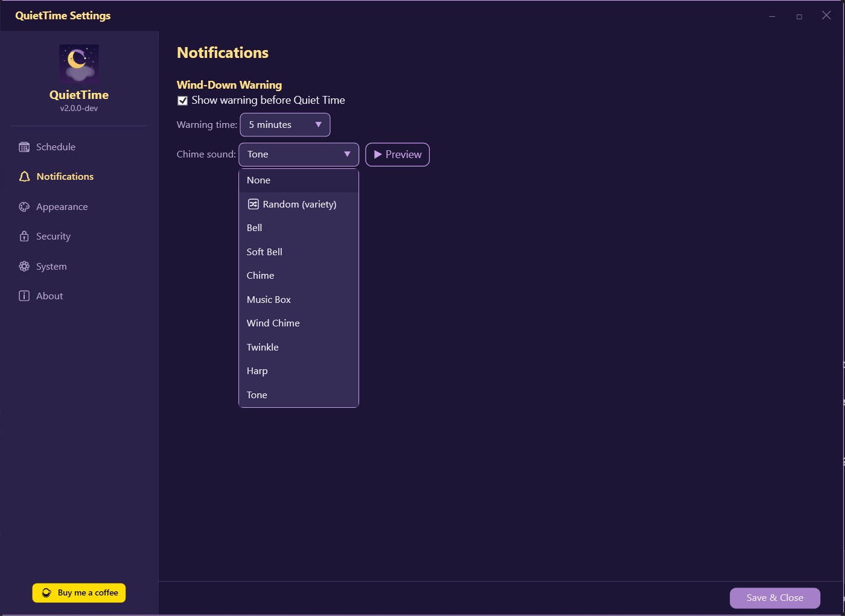Click the Security lock icon
This screenshot has width=845, height=616.
pos(24,236)
